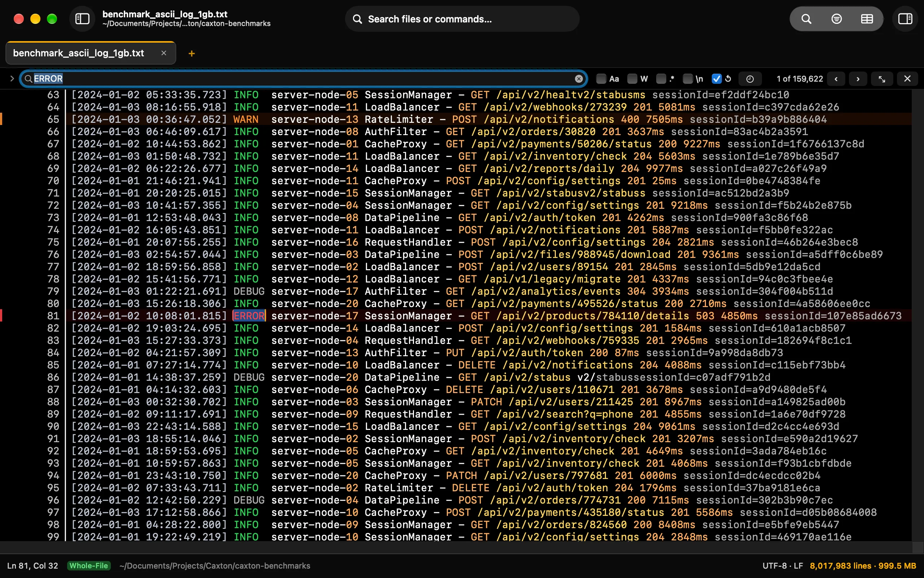Click the file title in the header
924x578 pixels.
(x=165, y=14)
